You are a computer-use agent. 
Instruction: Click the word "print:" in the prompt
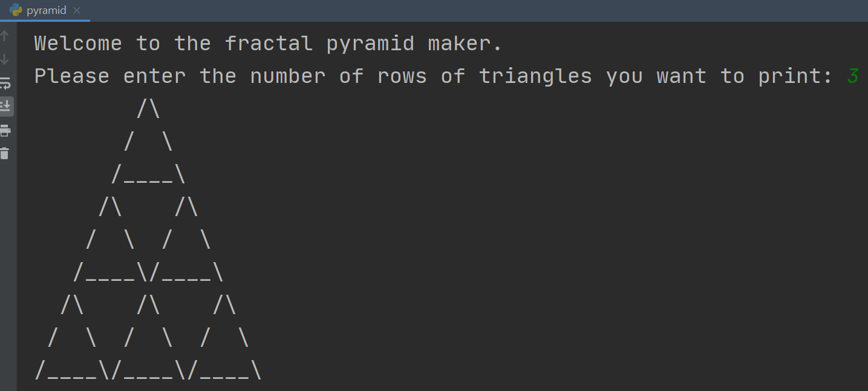pyautogui.click(x=796, y=76)
